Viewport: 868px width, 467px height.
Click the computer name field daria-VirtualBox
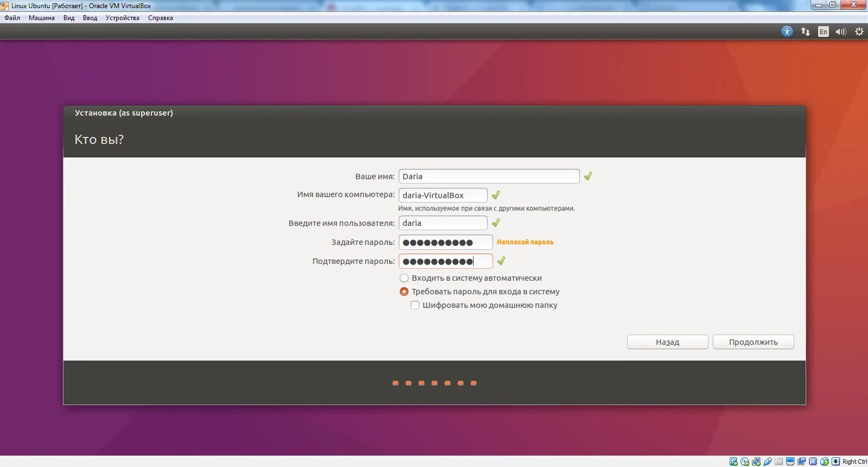pyautogui.click(x=443, y=195)
